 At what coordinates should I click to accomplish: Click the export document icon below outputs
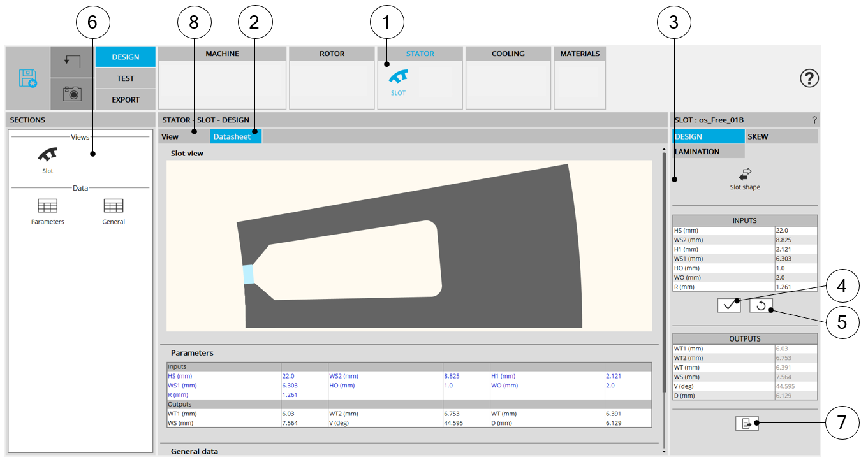pyautogui.click(x=747, y=423)
